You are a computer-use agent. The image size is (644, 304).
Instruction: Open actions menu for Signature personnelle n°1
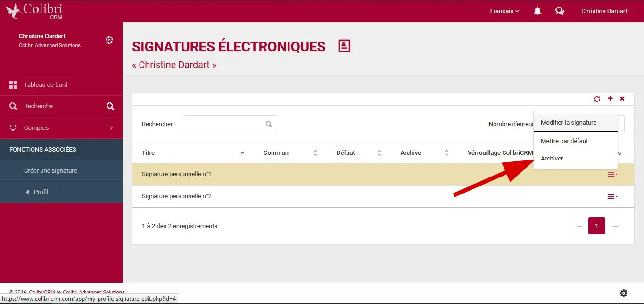coord(612,174)
